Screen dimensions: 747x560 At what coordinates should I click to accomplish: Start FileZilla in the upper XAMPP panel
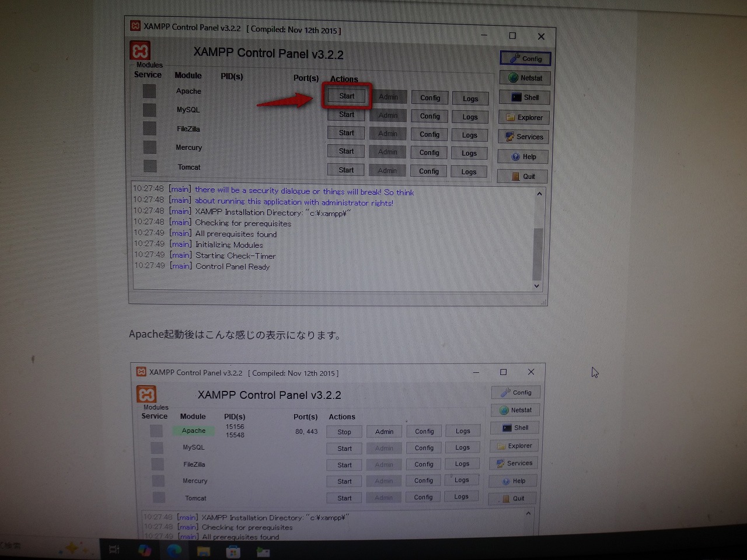pyautogui.click(x=347, y=133)
